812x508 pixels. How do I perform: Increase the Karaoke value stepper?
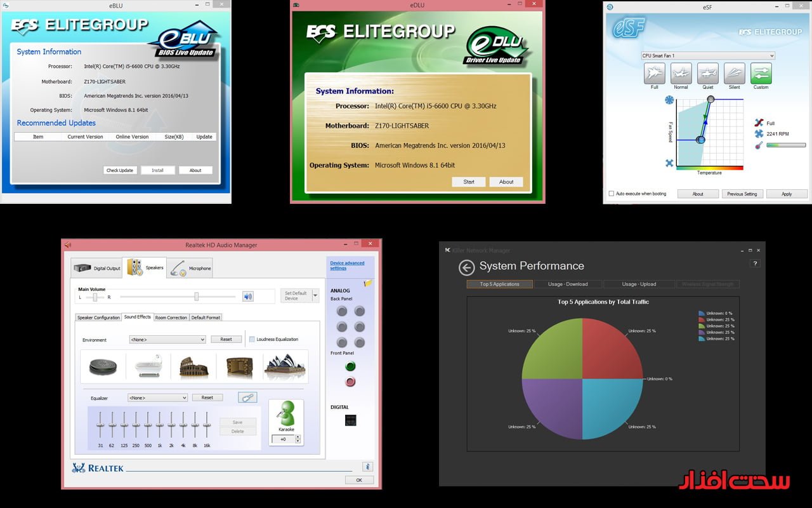298,437
